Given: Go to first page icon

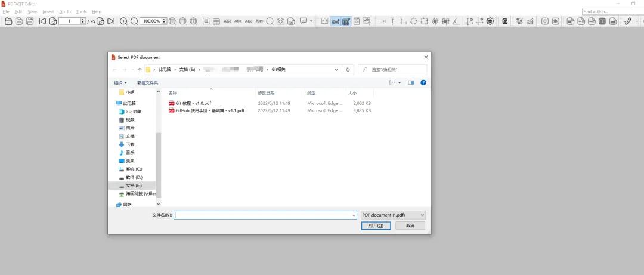Looking at the screenshot, I should click(x=42, y=21).
